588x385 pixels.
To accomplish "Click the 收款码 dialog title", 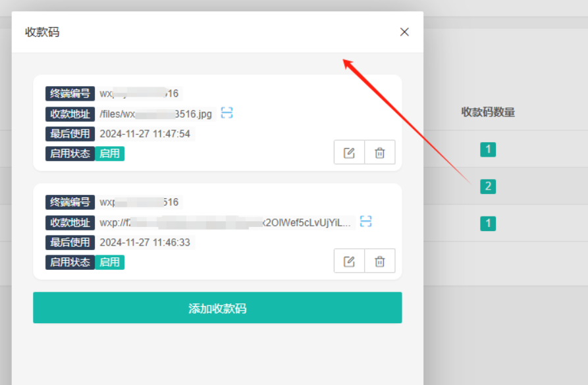I will click(x=42, y=32).
